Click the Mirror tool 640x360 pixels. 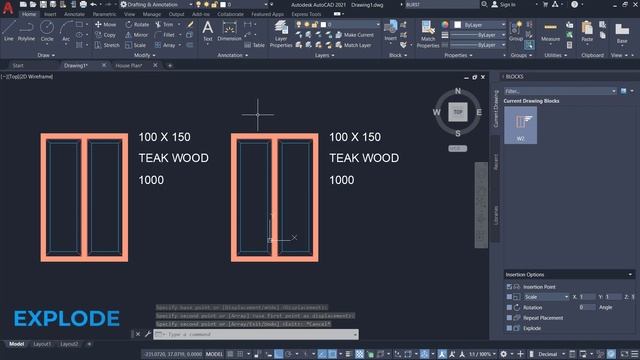[137, 35]
